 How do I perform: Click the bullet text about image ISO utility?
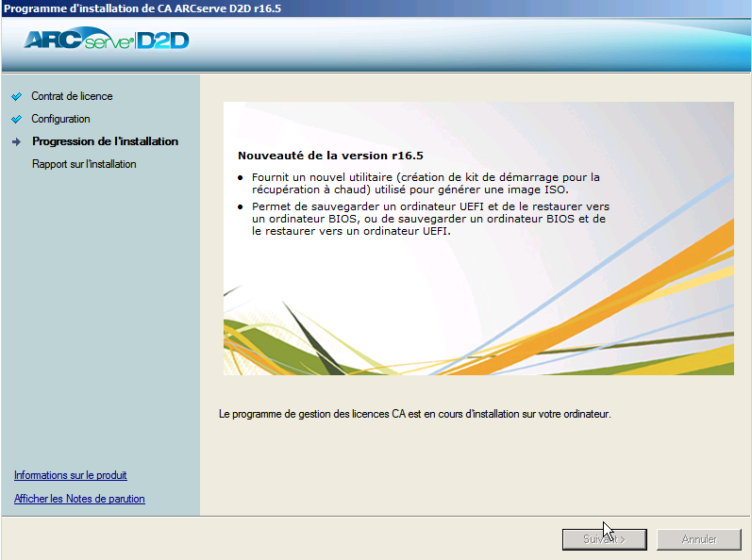tap(426, 184)
